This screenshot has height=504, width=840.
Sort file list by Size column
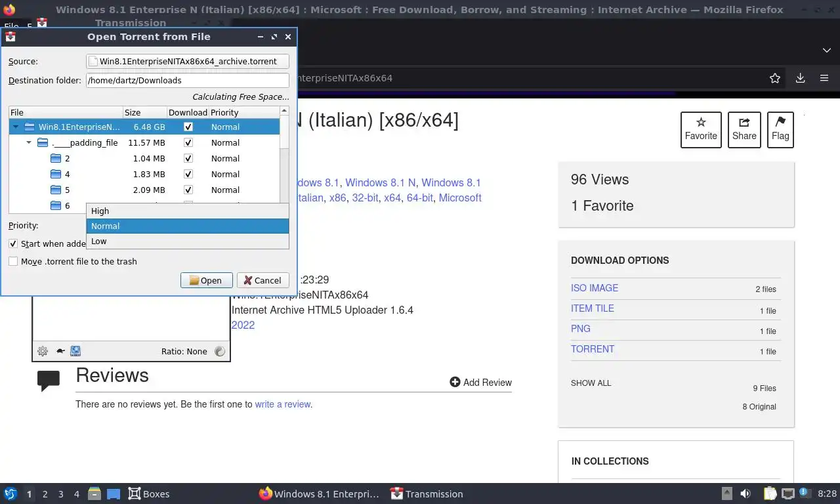point(145,112)
